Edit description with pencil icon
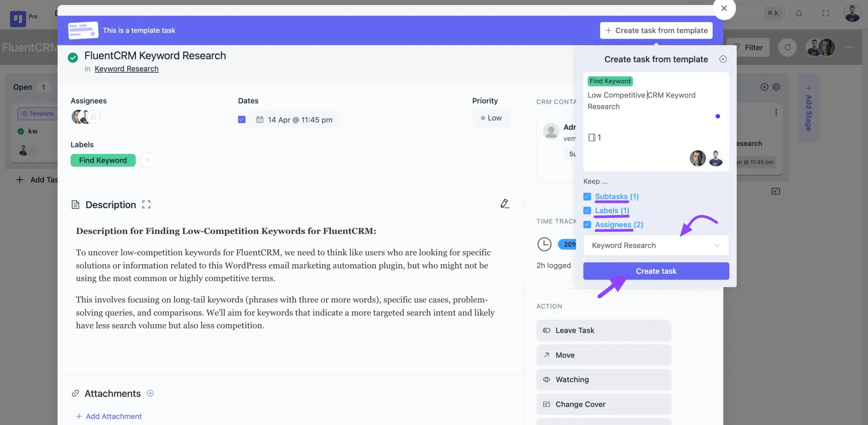This screenshot has width=868, height=425. click(x=505, y=204)
